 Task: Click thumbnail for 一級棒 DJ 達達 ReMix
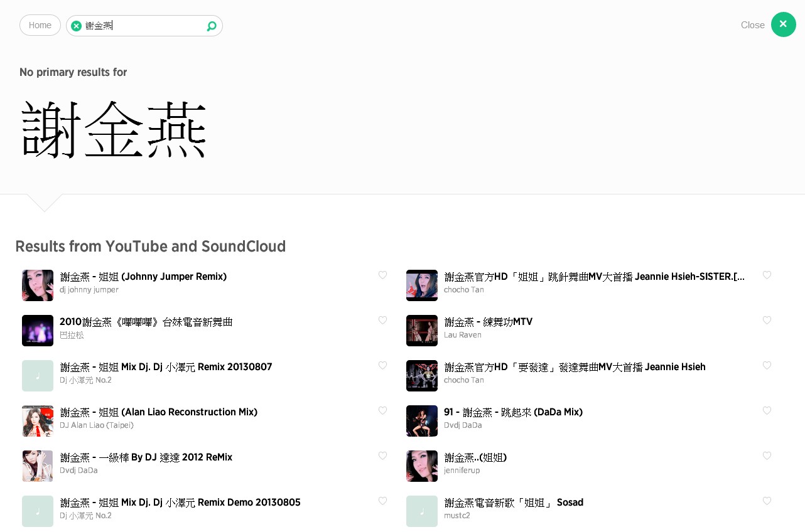point(38,466)
